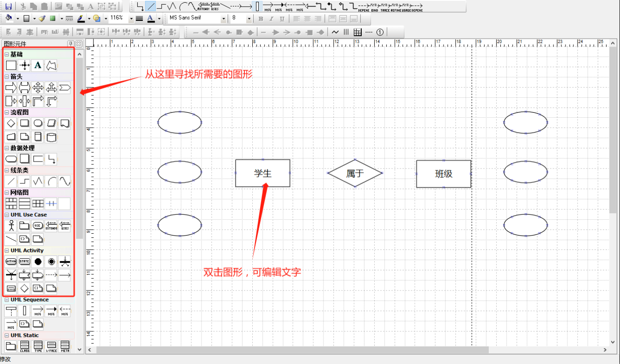
Task: Select the letter A text shape under 基础
Action: 38,65
